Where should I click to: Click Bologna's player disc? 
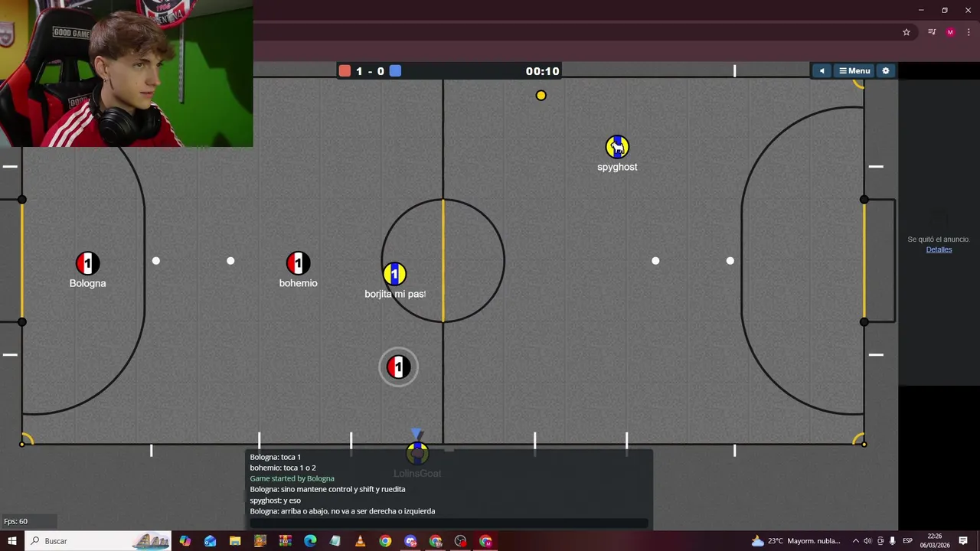tap(87, 263)
